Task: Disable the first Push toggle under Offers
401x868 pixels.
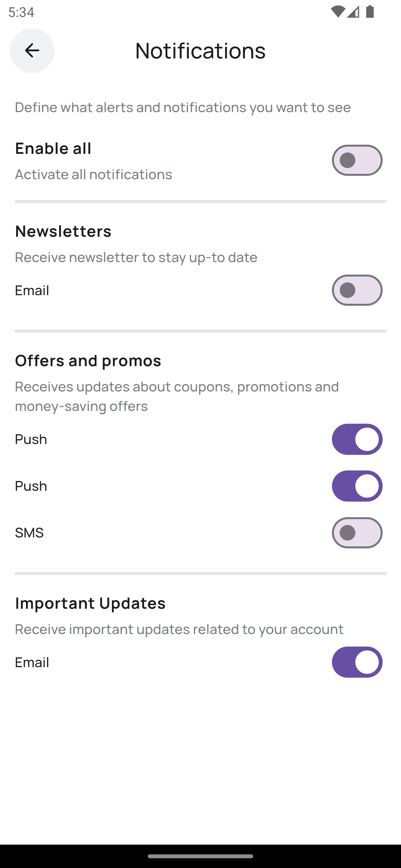Action: [357, 439]
